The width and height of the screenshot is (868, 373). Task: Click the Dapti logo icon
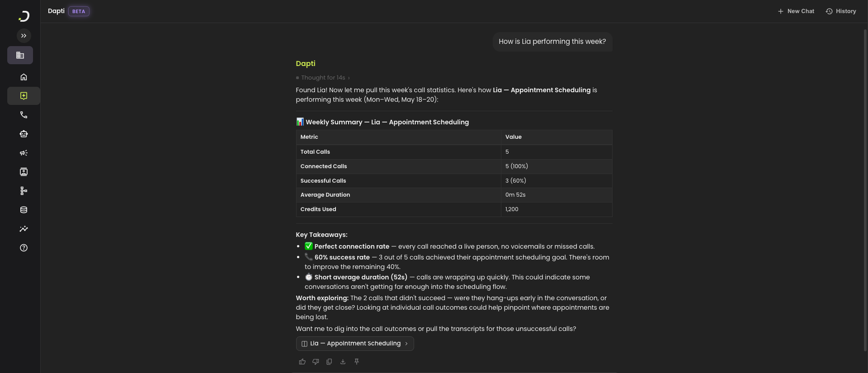click(24, 16)
